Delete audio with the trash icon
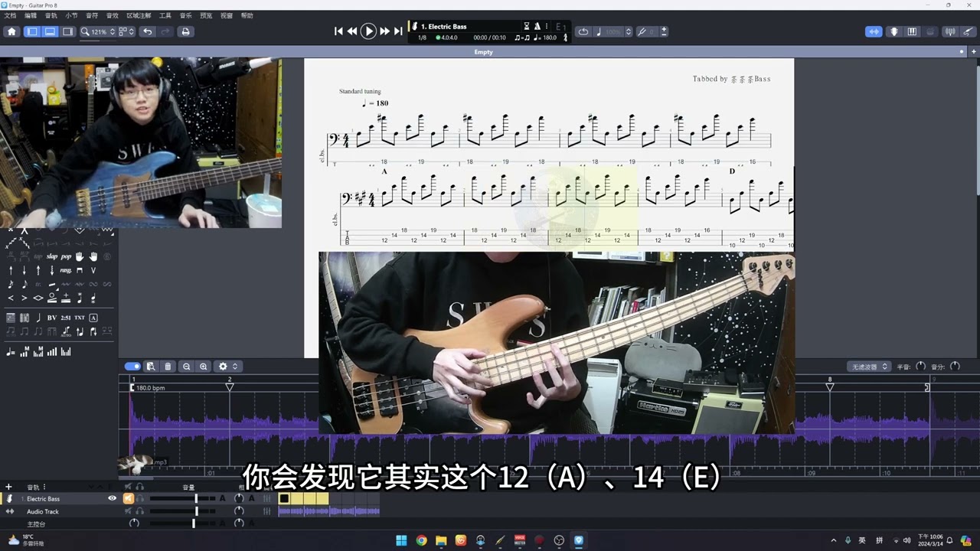The height and width of the screenshot is (551, 980). pos(168,367)
